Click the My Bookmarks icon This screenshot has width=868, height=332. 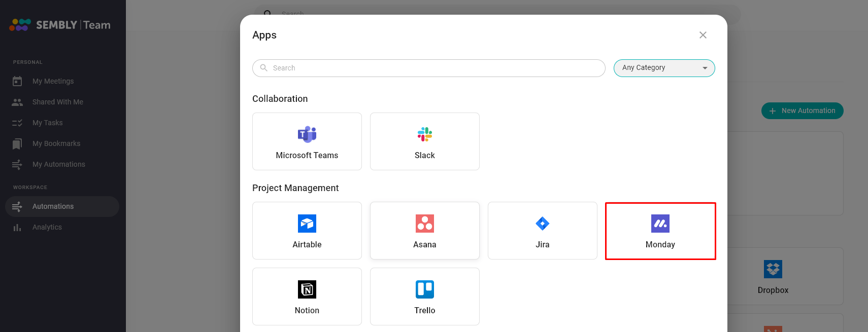click(17, 144)
